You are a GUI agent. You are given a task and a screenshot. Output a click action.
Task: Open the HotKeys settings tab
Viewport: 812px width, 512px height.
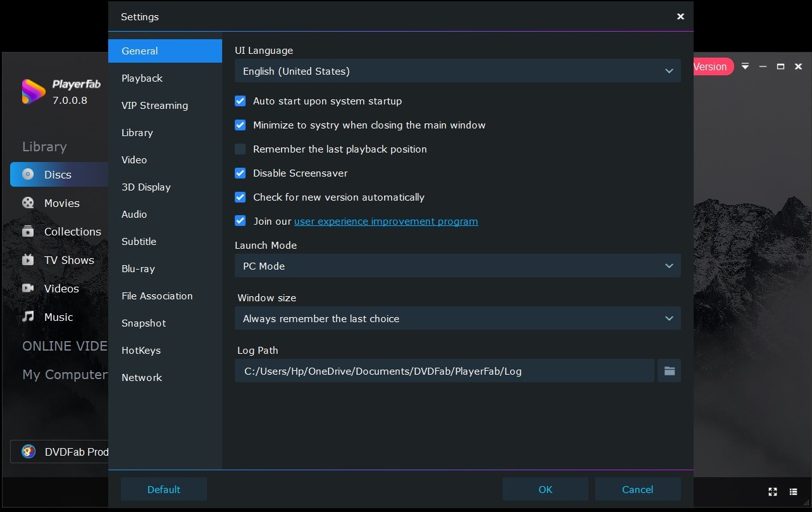[x=141, y=351]
